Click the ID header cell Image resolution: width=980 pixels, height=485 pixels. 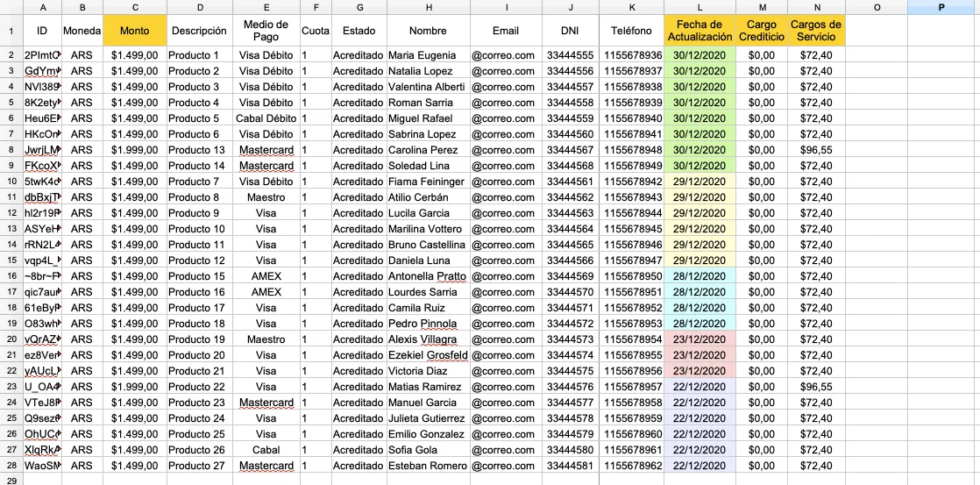pos(42,31)
